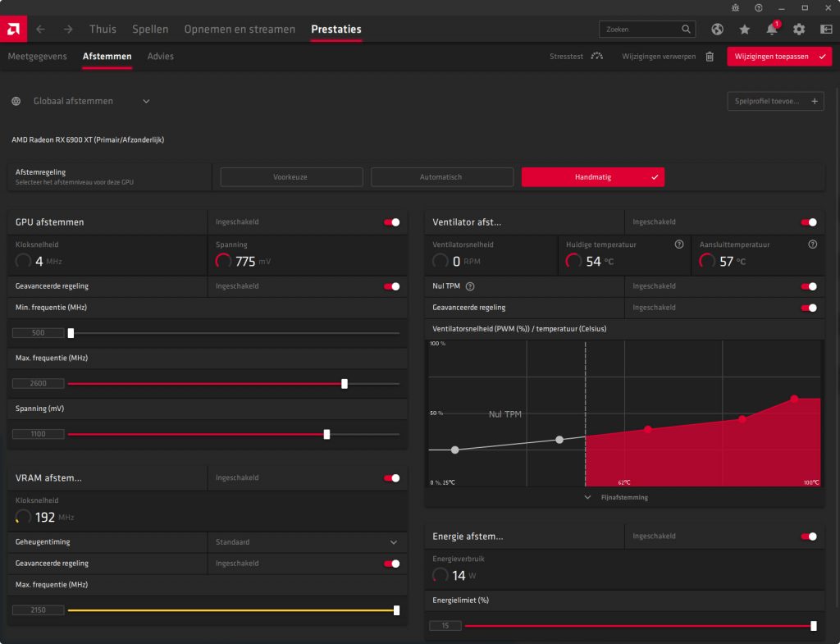
Task: Disable the GPU afstemmen toggle
Action: pyautogui.click(x=392, y=222)
